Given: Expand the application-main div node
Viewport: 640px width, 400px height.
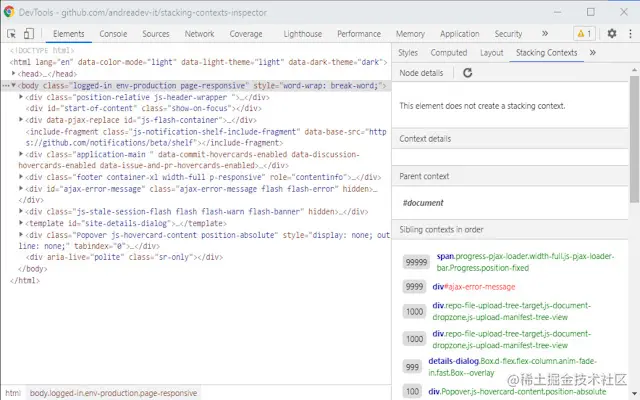Looking at the screenshot, I should (x=22, y=155).
